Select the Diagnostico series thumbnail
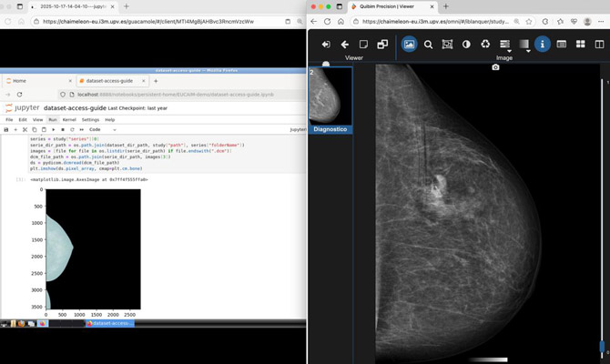Image resolution: width=610 pixels, height=364 pixels. [330, 100]
